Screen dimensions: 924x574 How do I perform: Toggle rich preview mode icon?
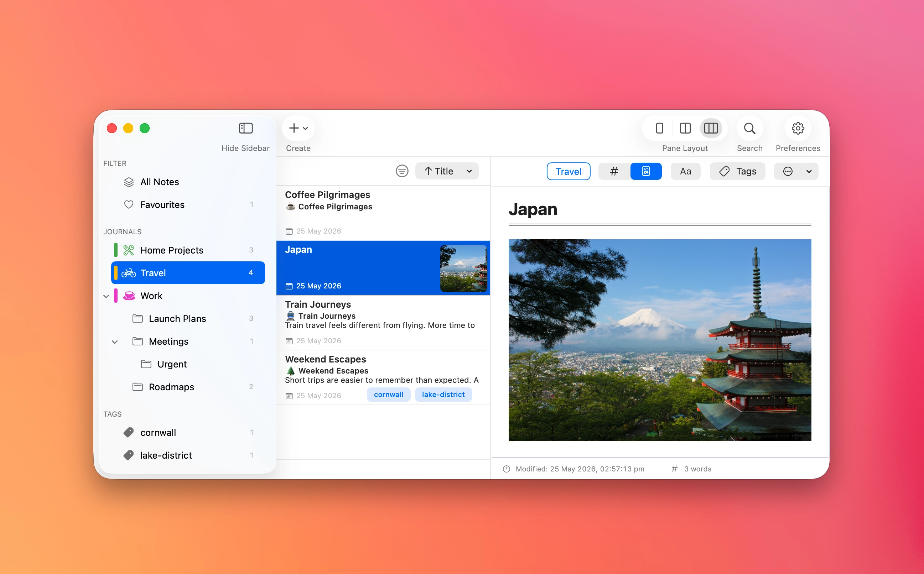pyautogui.click(x=646, y=171)
